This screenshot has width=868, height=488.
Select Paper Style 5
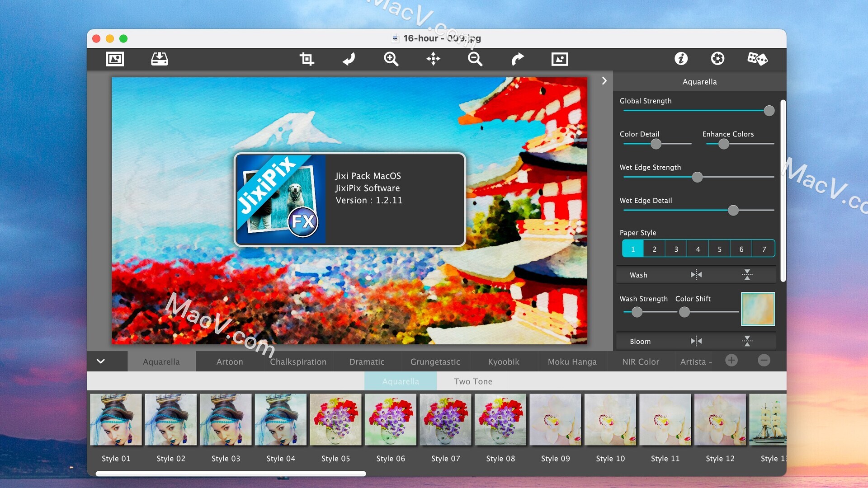coord(719,249)
